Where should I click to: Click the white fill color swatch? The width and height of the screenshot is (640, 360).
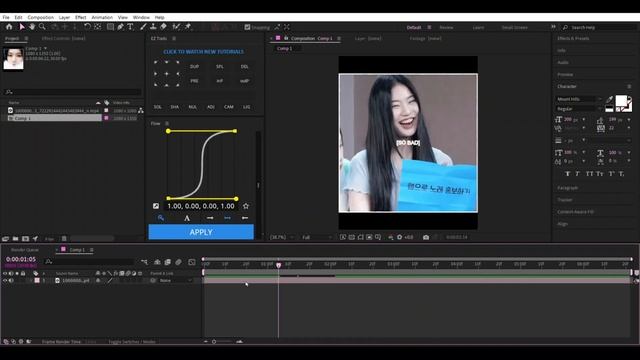pos(621,101)
